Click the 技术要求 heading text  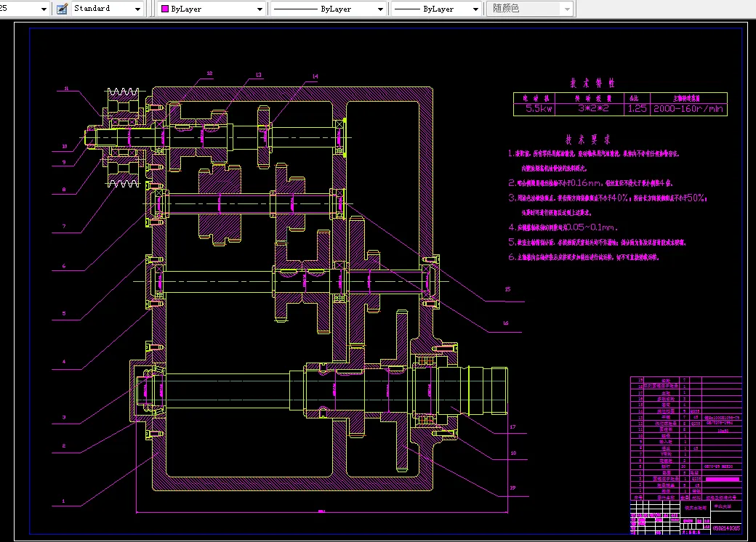pos(588,139)
